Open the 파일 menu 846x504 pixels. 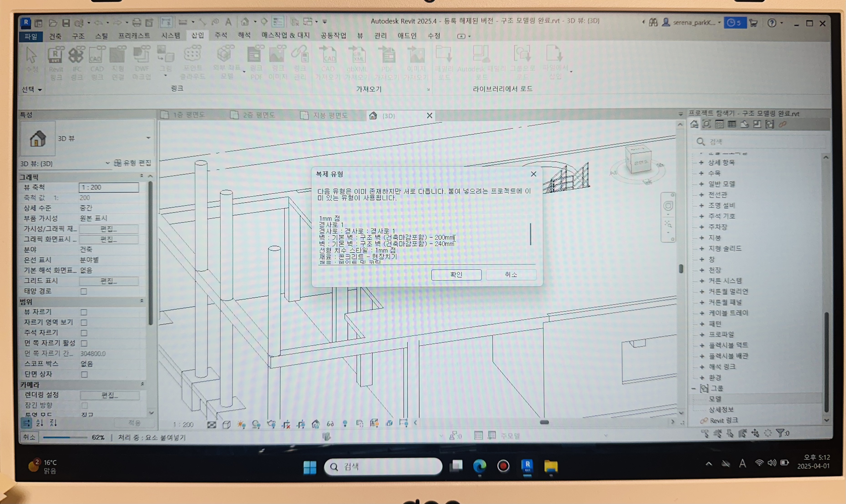point(31,36)
